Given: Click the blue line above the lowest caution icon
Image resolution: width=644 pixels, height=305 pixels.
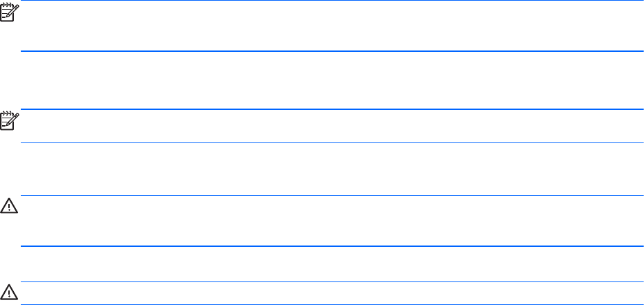Looking at the screenshot, I should click(332, 281).
